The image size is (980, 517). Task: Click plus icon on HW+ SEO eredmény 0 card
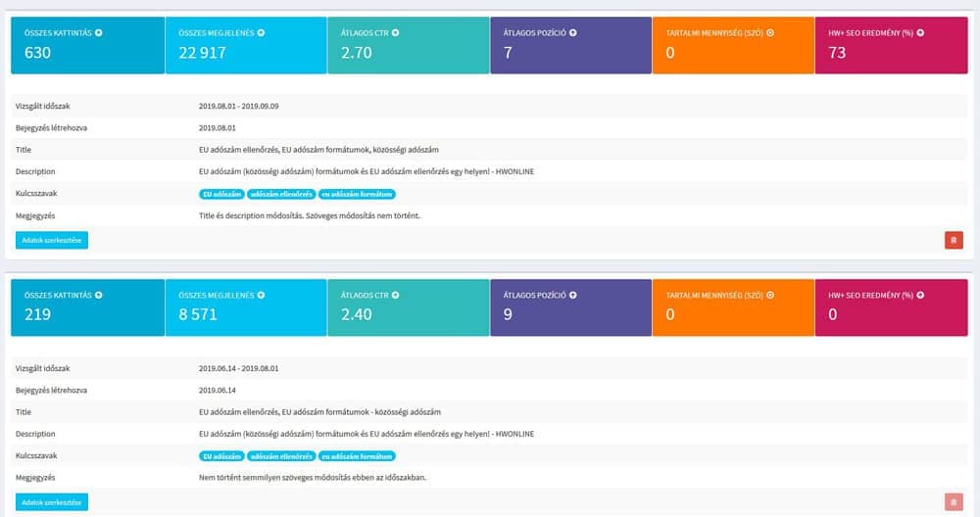pyautogui.click(x=920, y=296)
